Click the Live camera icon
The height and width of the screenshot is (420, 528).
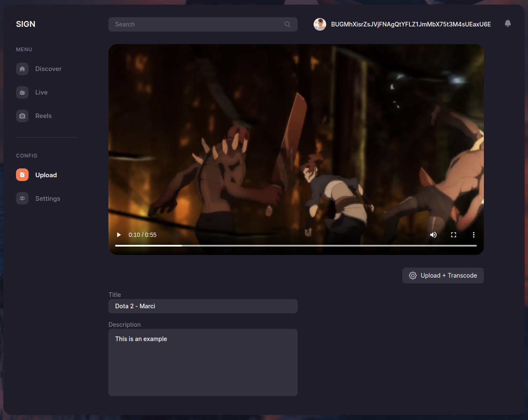click(22, 92)
